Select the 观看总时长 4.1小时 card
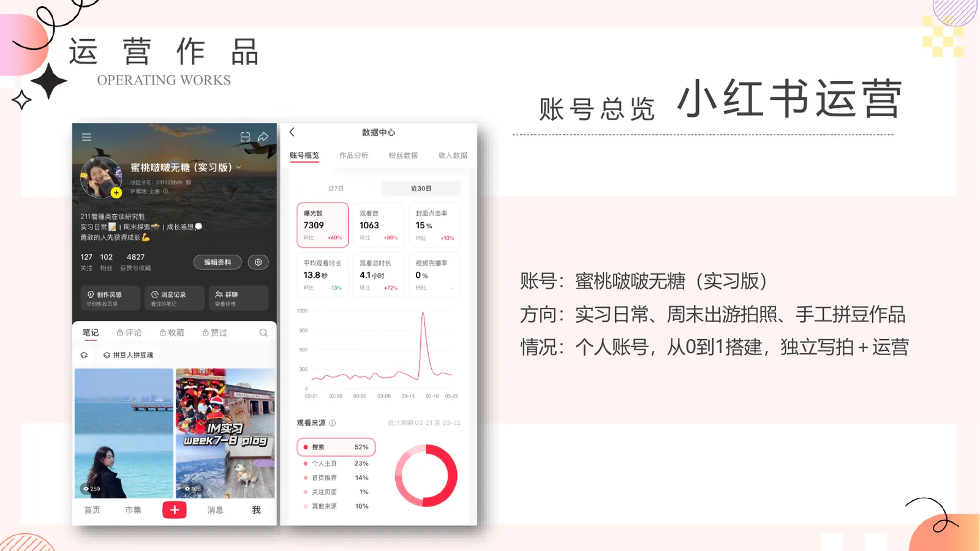This screenshot has width=980, height=551. pyautogui.click(x=379, y=275)
